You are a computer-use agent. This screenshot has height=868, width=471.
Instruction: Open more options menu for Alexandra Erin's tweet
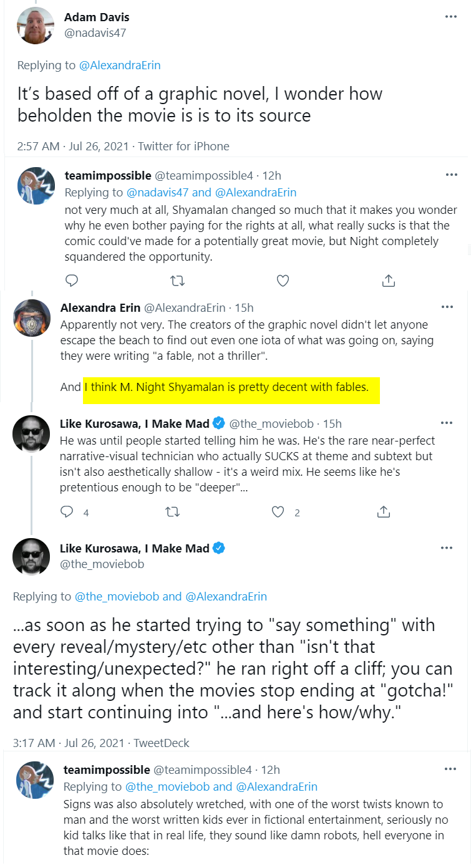(447, 307)
